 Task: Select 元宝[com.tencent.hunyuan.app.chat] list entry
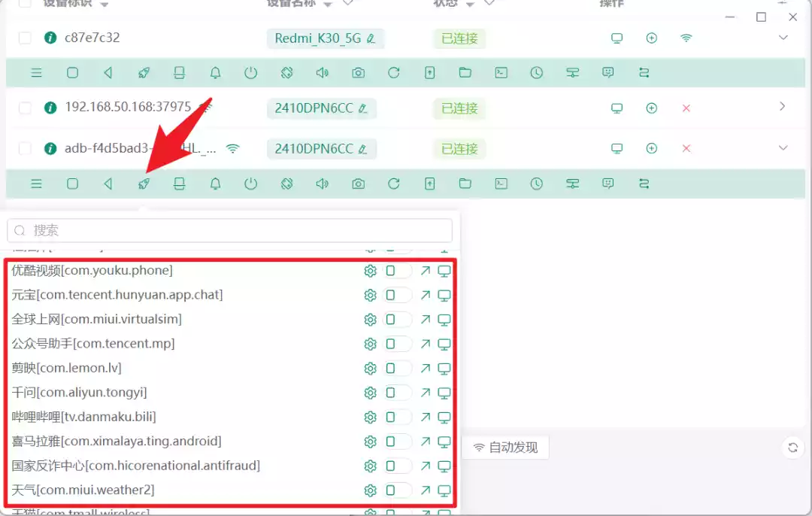coord(117,295)
